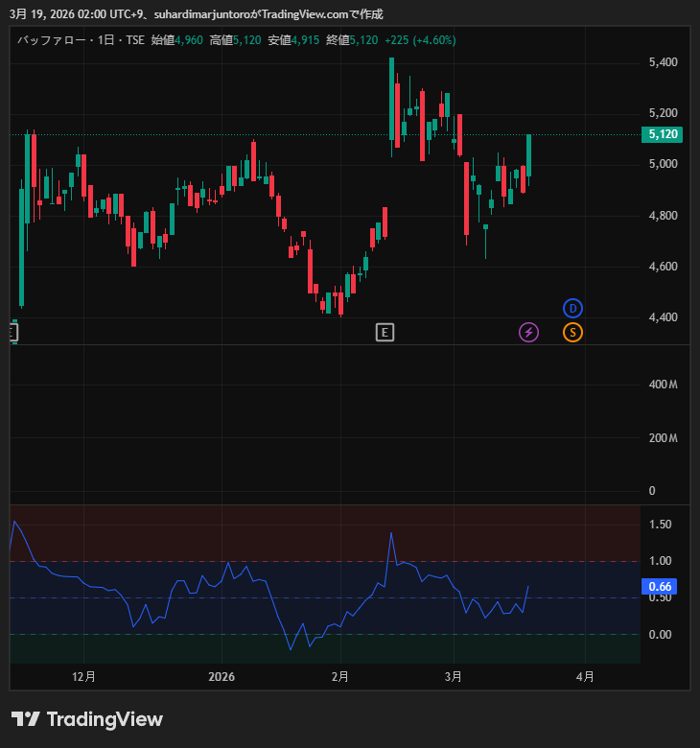
Task: Click the 200 M volume axis label
Action: (663, 438)
